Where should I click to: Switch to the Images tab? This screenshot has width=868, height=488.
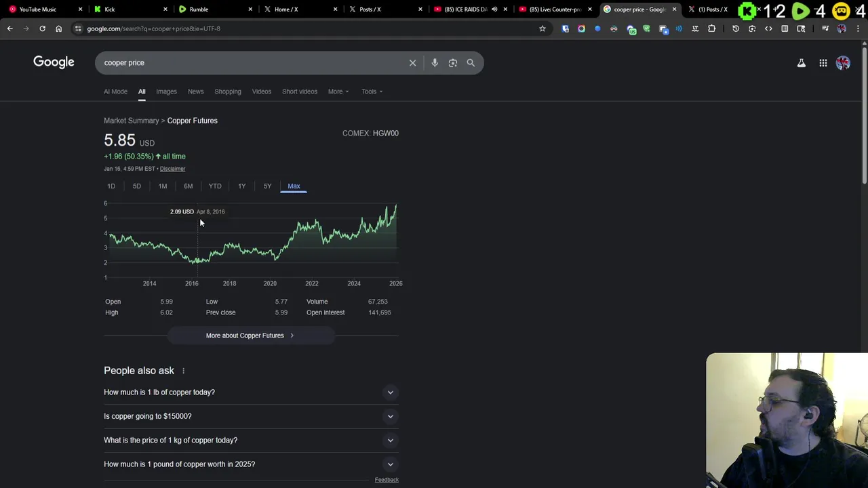[x=166, y=91]
